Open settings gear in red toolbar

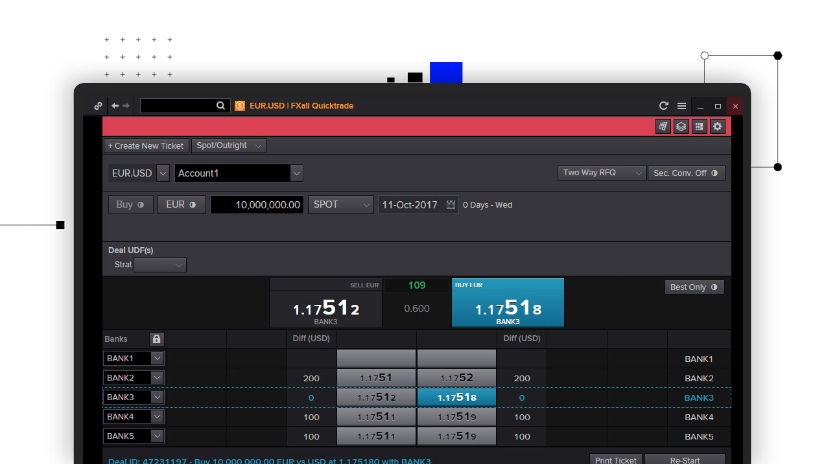click(x=717, y=126)
